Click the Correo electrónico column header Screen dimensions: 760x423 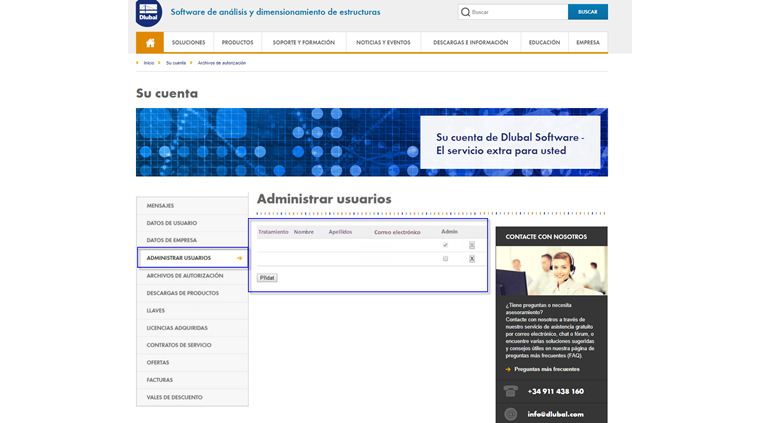click(x=397, y=232)
